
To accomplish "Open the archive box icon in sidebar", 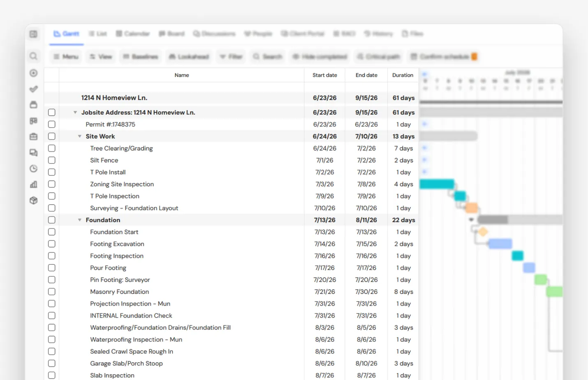I will pyautogui.click(x=34, y=105).
